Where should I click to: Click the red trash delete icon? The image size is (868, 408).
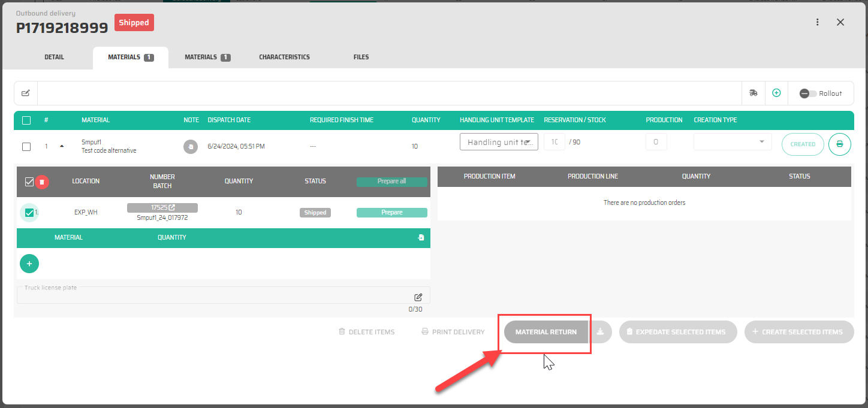click(42, 182)
